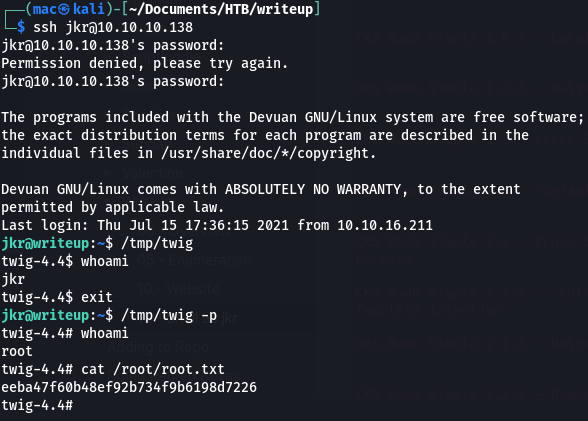Image resolution: width=588 pixels, height=421 pixels.
Task: Click the faded '10 - Website' background item
Action: (178, 289)
